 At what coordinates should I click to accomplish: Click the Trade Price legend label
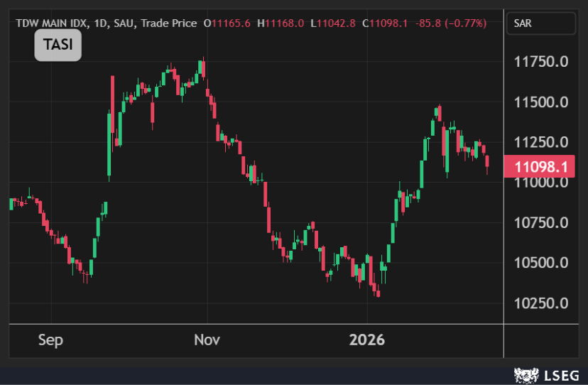(168, 23)
